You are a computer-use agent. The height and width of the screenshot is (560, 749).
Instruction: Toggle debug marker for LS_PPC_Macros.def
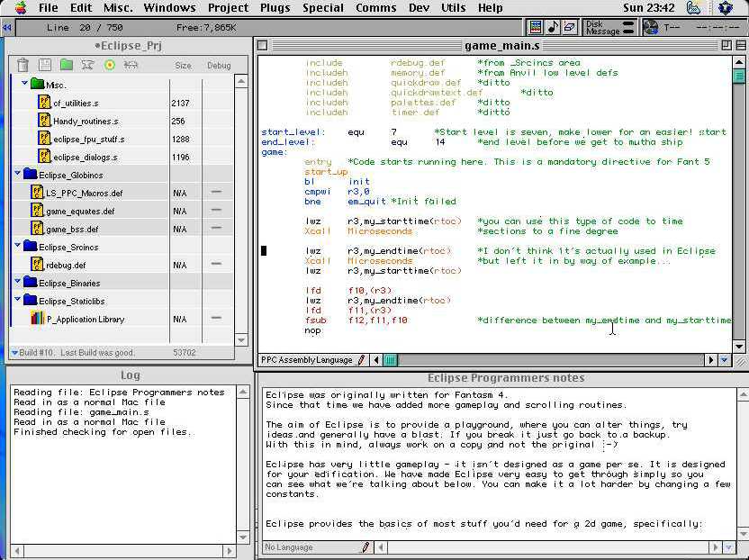point(216,193)
